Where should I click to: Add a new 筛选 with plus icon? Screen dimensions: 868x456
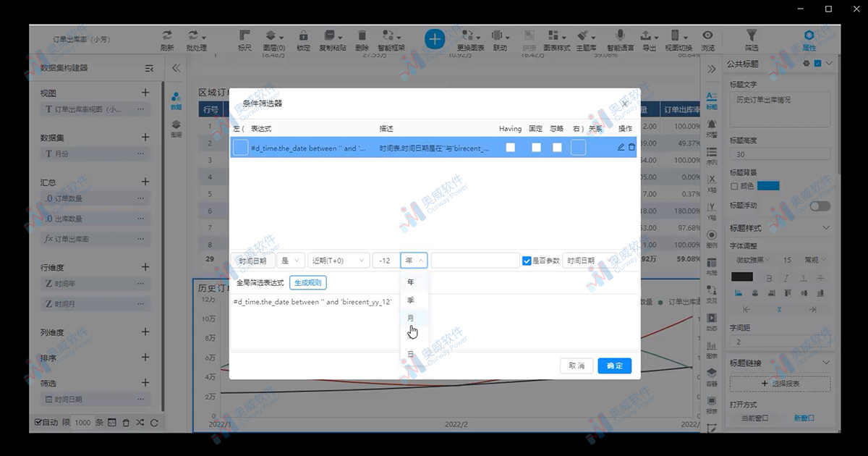tap(145, 383)
